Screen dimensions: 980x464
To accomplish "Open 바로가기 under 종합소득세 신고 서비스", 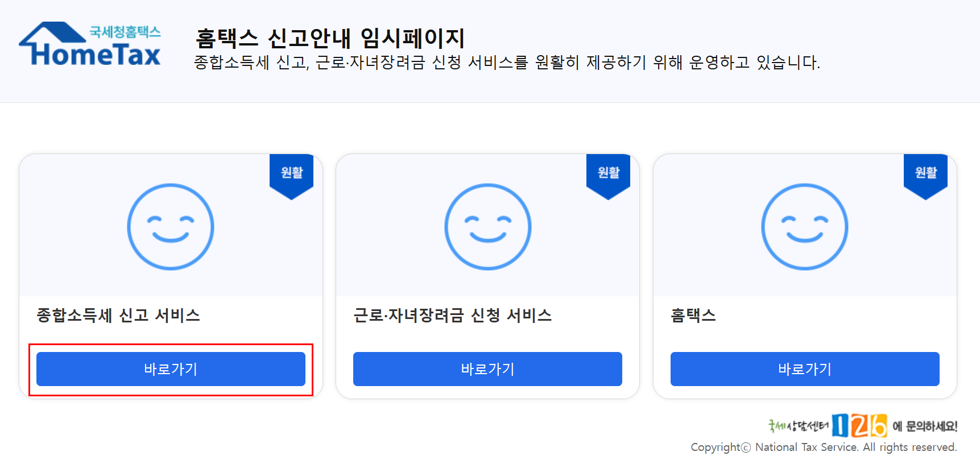I will pos(170,369).
